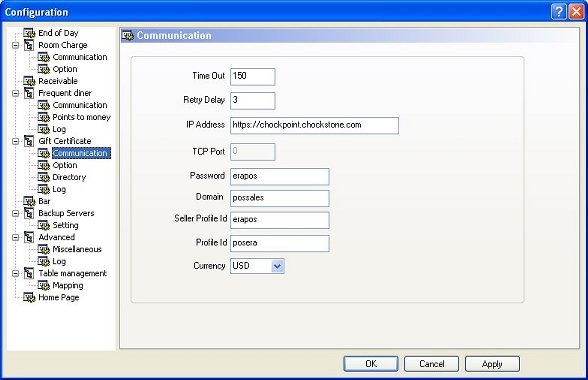Viewport: 588px width, 380px height.
Task: Click the Miscellaneous item icon
Action: [44, 249]
